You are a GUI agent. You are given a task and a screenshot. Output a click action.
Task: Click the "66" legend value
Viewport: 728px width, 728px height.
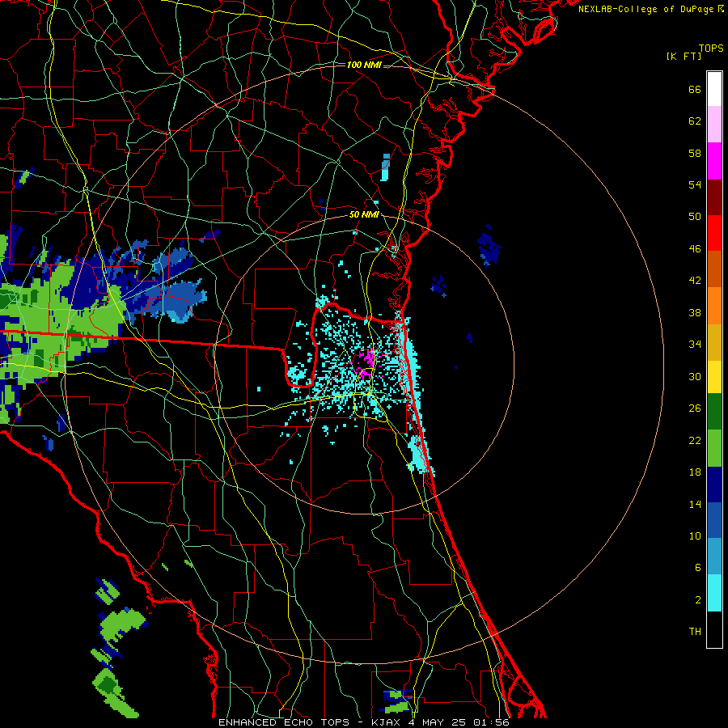point(695,89)
